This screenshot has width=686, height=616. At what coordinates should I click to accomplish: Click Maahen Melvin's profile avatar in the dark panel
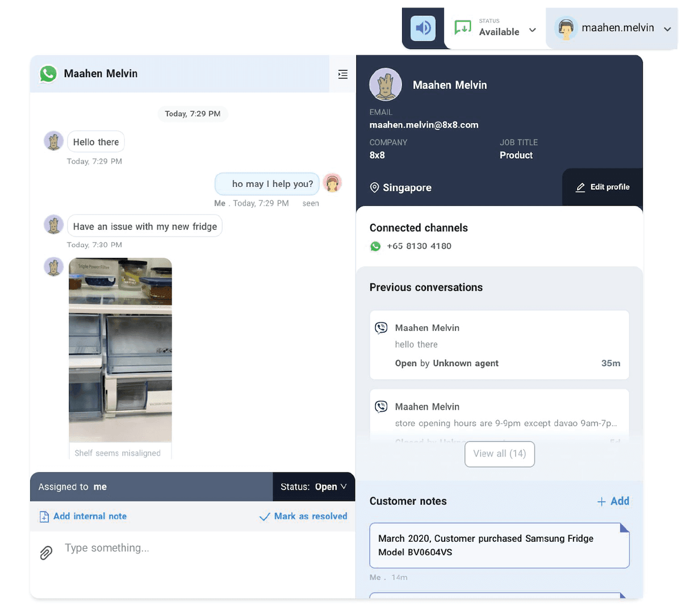tap(386, 85)
